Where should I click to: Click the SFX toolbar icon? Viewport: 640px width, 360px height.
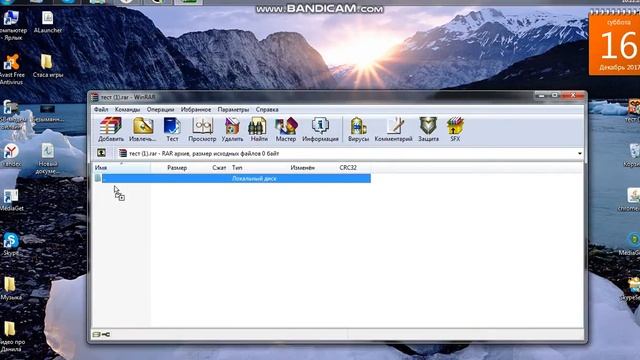point(455,129)
